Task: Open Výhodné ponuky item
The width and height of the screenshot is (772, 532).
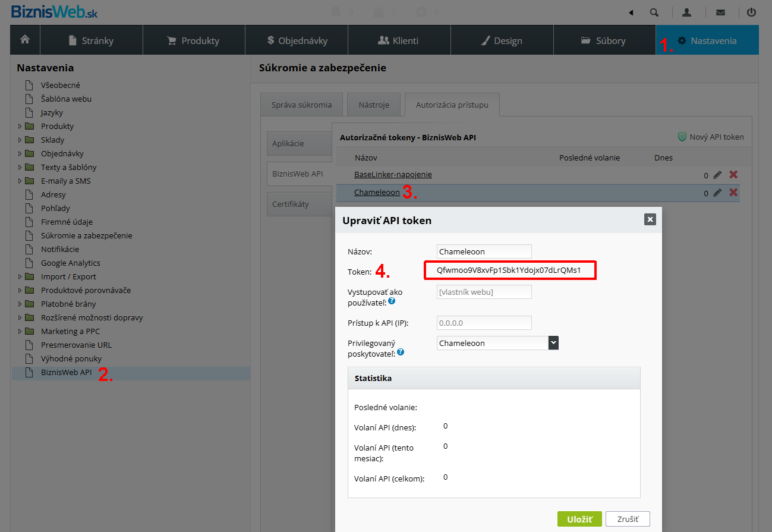Action: 71,358
